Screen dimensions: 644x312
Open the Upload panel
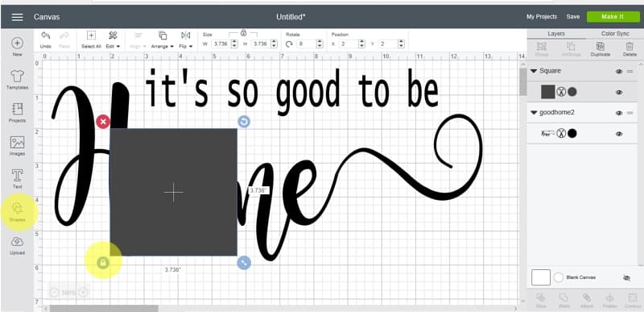coord(17,245)
